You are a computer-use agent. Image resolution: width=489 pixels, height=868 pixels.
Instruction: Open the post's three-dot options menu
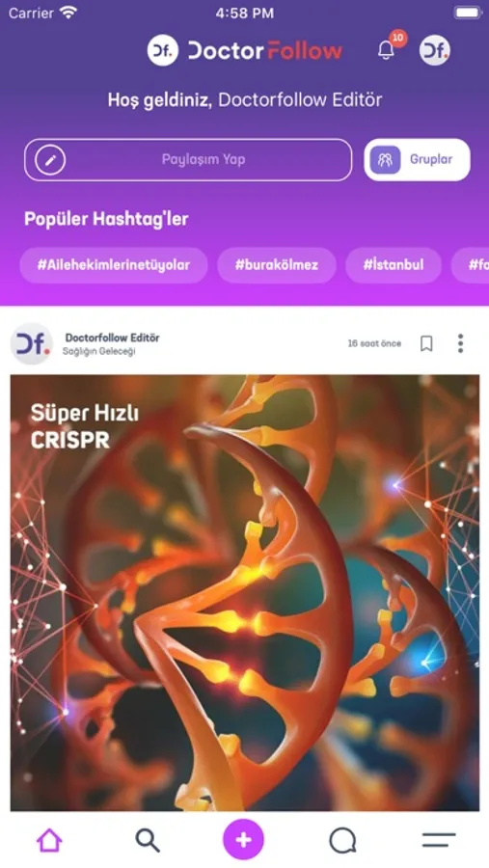point(460,343)
